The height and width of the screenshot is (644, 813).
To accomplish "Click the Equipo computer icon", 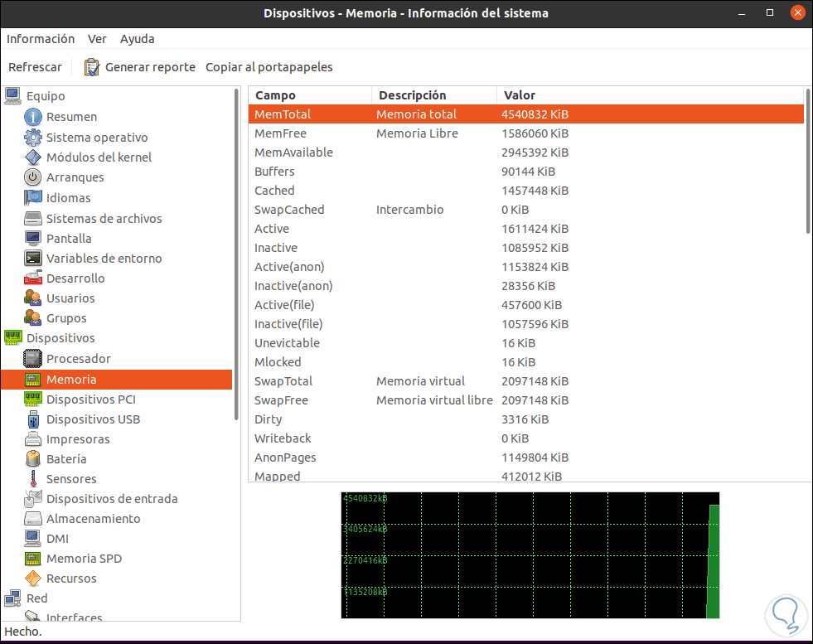I will coord(13,96).
